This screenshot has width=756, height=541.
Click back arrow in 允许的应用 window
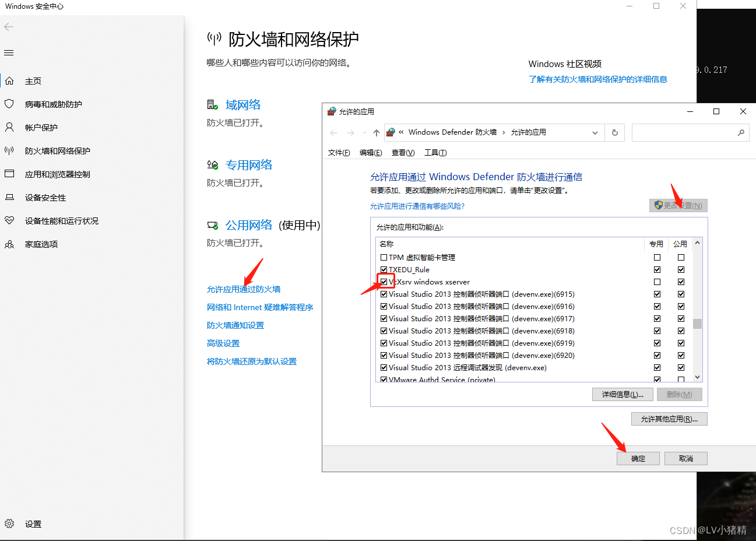(333, 133)
